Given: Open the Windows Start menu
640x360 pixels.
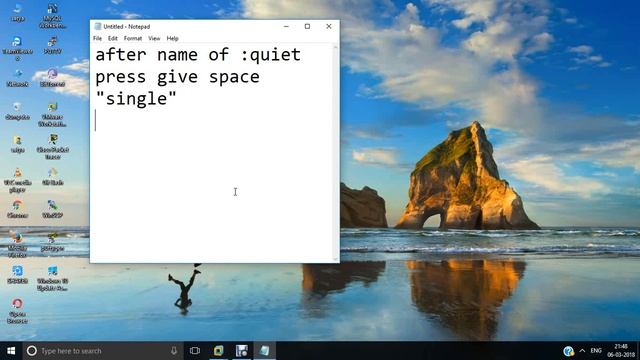Looking at the screenshot, I should pyautogui.click(x=11, y=351).
